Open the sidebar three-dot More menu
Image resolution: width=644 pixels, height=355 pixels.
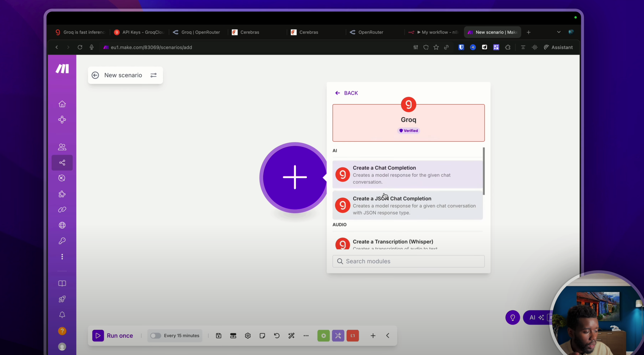[x=62, y=257]
